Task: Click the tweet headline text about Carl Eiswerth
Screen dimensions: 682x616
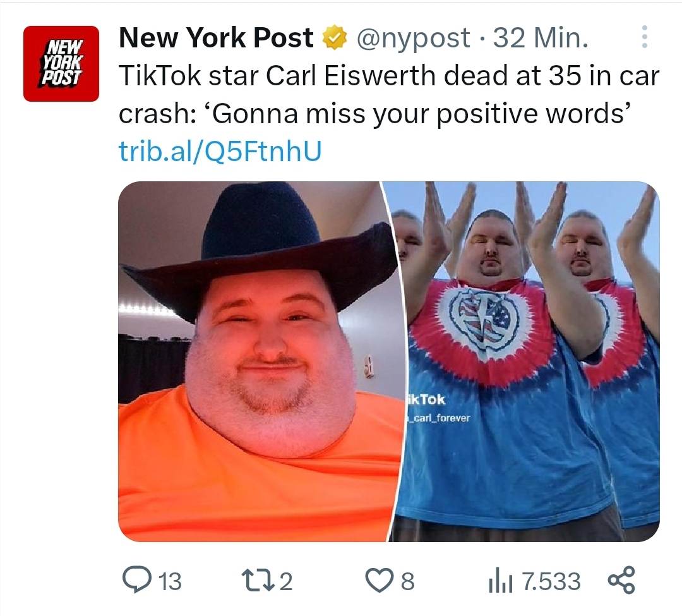Action: click(389, 94)
